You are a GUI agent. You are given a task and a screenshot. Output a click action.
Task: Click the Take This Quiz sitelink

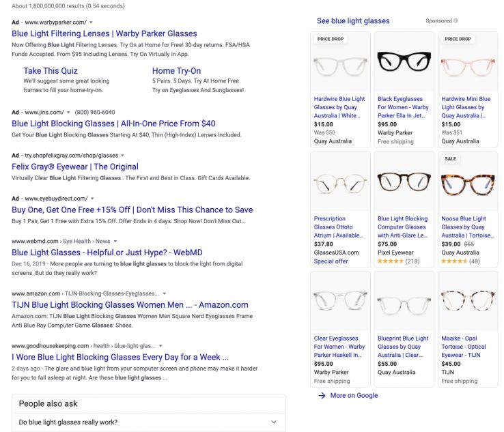(51, 70)
